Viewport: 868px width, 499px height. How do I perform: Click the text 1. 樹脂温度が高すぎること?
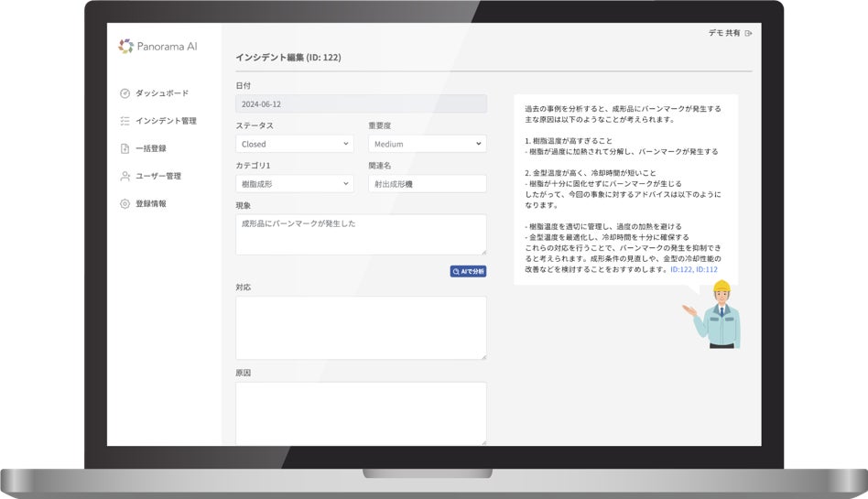tap(568, 141)
